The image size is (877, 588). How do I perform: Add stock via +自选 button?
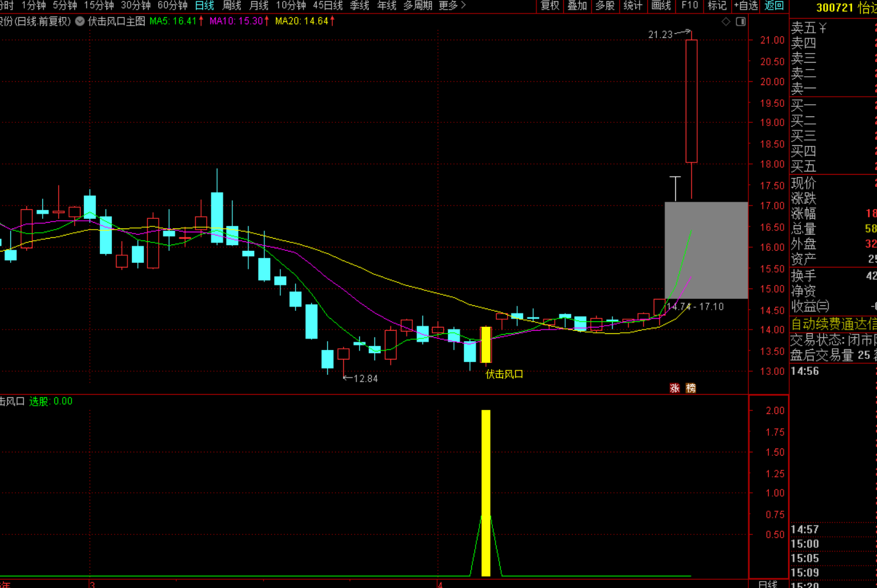pyautogui.click(x=746, y=6)
